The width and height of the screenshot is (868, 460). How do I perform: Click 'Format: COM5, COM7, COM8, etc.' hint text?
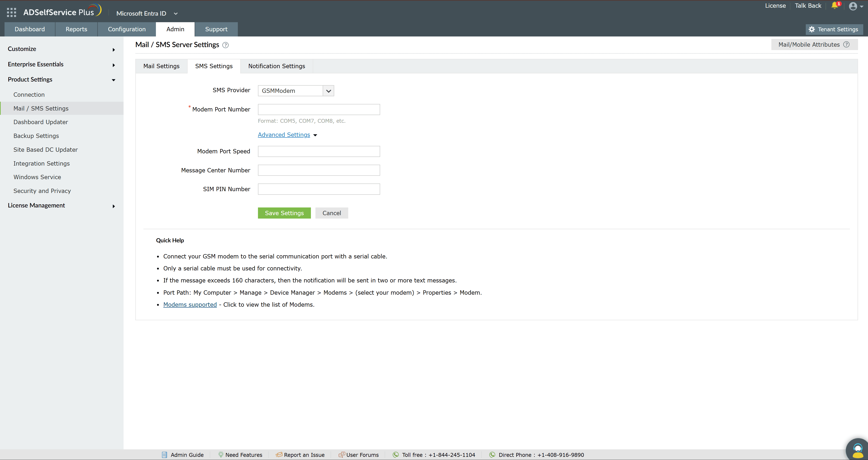pyautogui.click(x=302, y=121)
